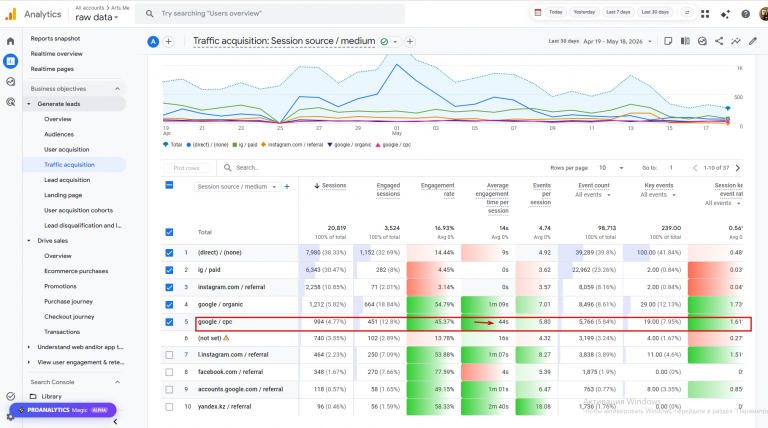Click the Go to page number field
This screenshot has height=428, width=768.
(672, 168)
